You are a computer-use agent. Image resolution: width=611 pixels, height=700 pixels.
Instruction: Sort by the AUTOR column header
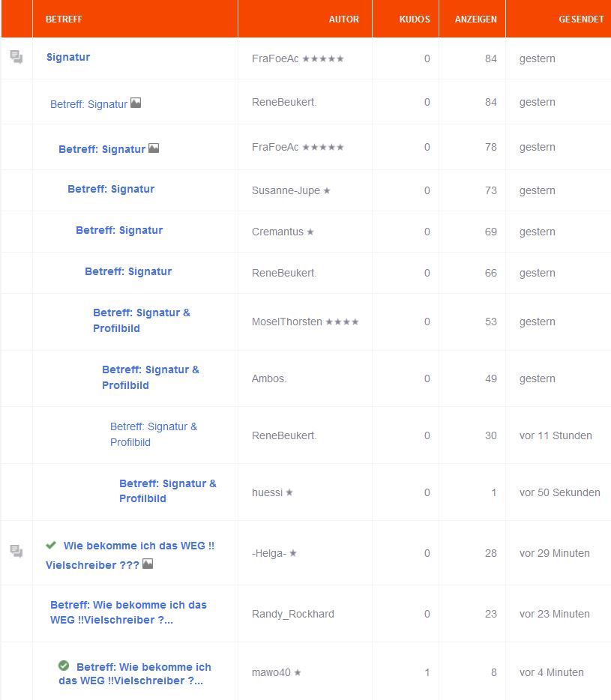344,19
